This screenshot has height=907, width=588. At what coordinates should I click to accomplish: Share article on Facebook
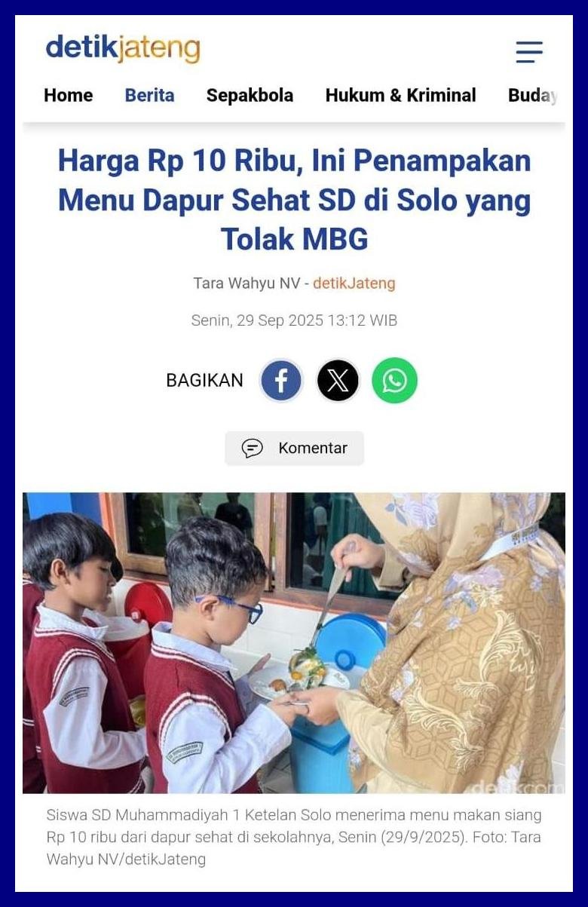281,381
